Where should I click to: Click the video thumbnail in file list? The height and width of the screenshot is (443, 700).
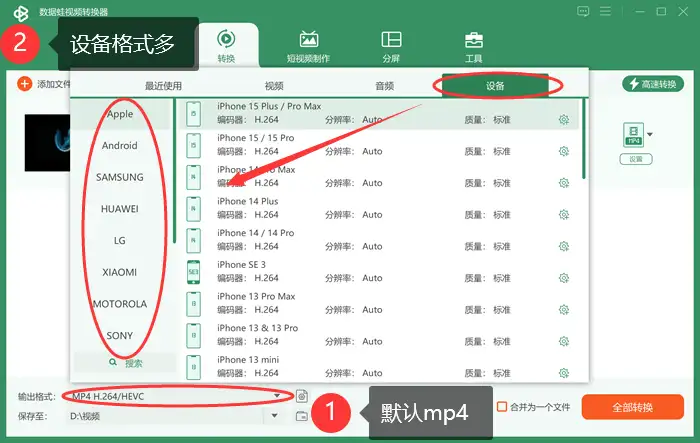[x=47, y=143]
